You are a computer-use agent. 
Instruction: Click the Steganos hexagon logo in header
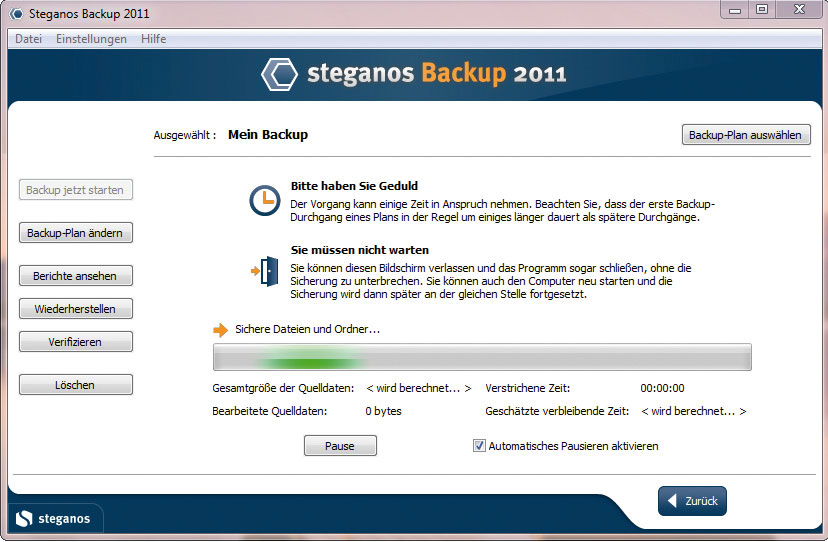click(x=279, y=74)
